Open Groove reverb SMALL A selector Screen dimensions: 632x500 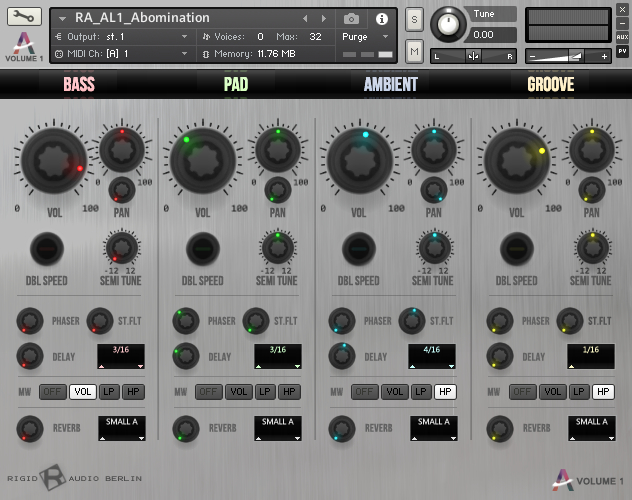pos(592,428)
